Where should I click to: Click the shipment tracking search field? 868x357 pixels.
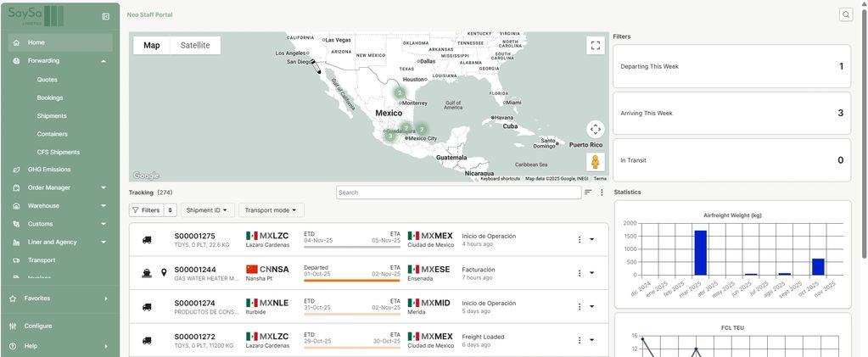click(456, 192)
